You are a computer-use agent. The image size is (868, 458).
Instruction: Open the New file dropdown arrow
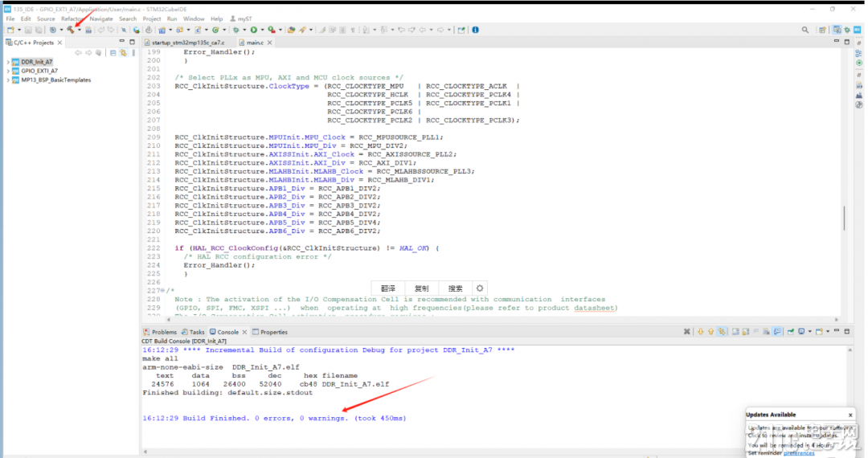click(18, 30)
